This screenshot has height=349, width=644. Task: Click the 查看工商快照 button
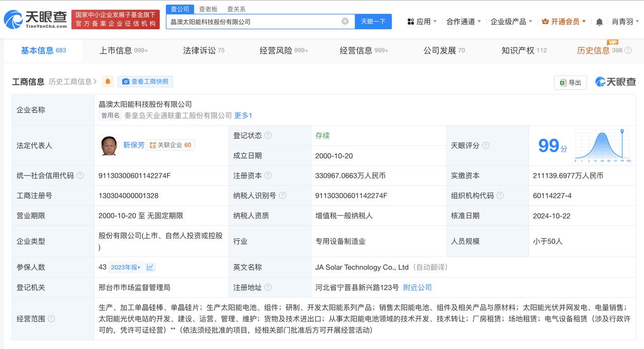coord(145,81)
